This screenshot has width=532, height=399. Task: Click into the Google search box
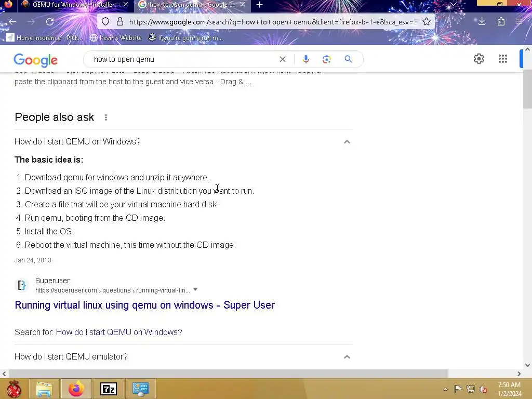pos(183,59)
